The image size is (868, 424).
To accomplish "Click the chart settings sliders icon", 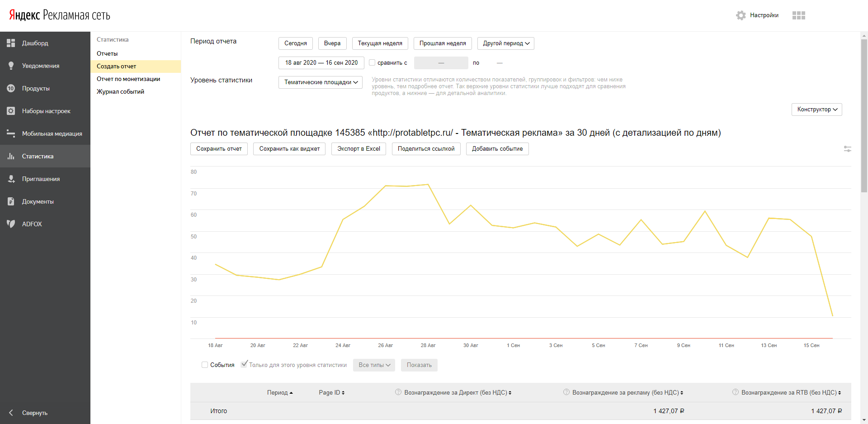I will tap(847, 149).
